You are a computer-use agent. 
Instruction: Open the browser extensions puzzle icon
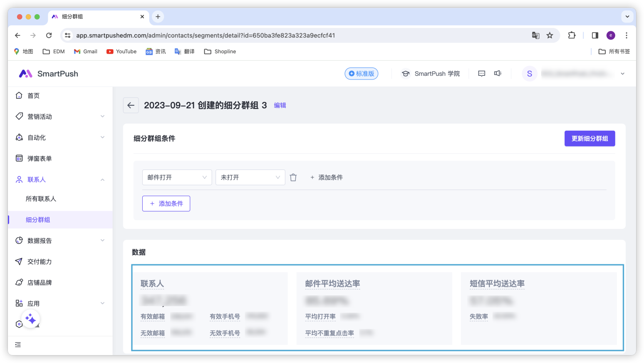tap(572, 35)
